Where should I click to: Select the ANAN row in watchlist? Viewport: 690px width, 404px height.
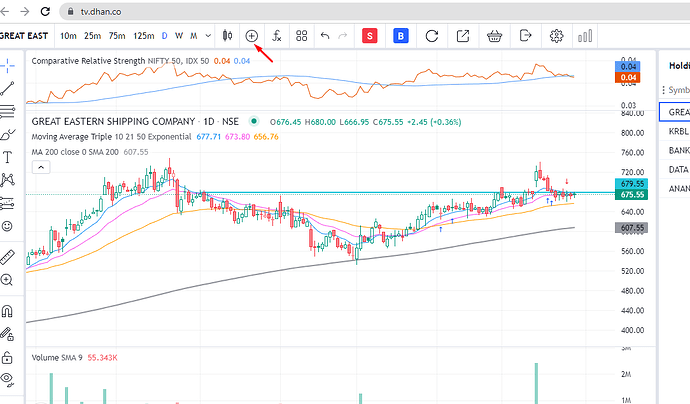point(675,188)
